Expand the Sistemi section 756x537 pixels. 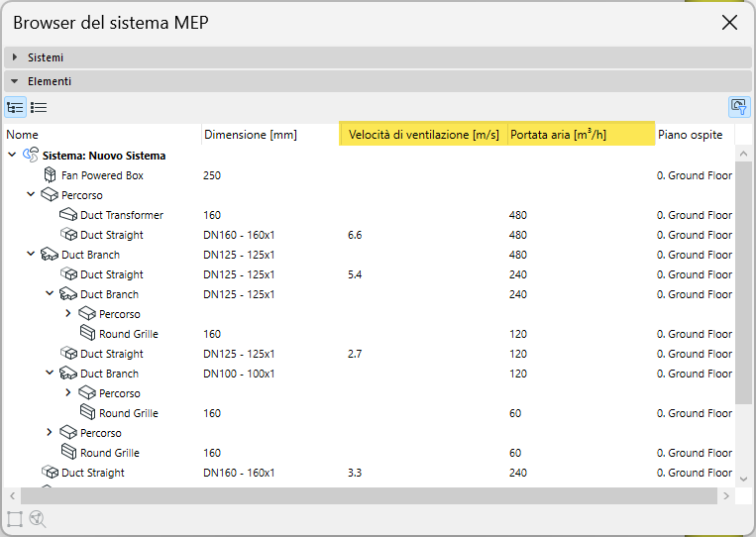tap(15, 57)
